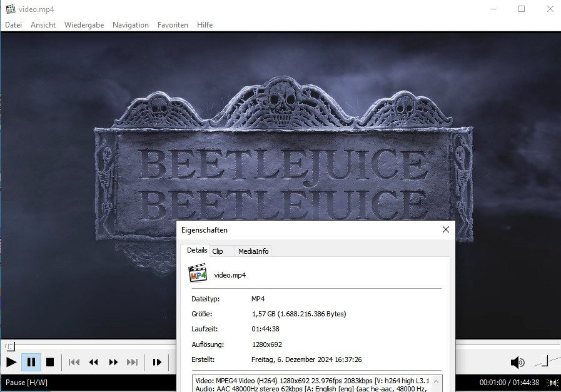Click the scroll-up arrow in the stream info box

point(436,381)
